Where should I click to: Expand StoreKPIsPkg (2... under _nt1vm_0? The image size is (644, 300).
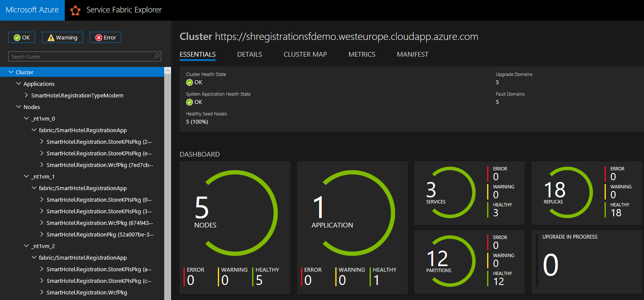[42, 142]
